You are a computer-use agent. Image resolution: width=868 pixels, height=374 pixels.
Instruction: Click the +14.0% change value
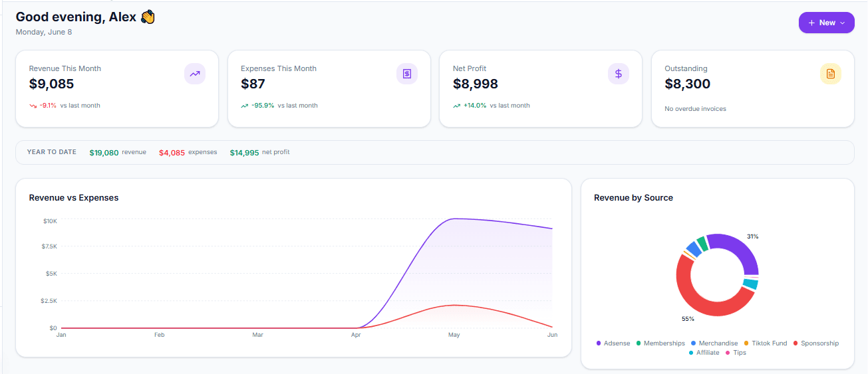point(475,106)
